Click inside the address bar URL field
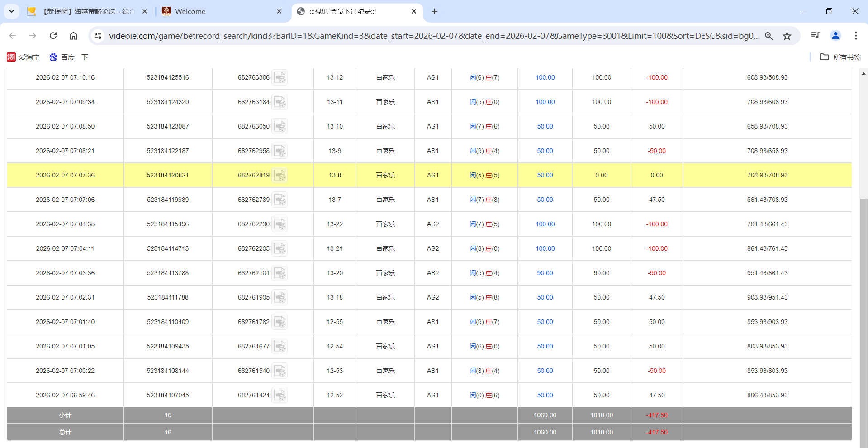The height and width of the screenshot is (448, 868). coord(407,35)
